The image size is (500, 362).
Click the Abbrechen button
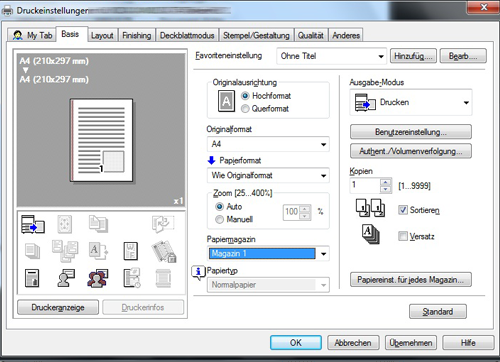point(353,343)
